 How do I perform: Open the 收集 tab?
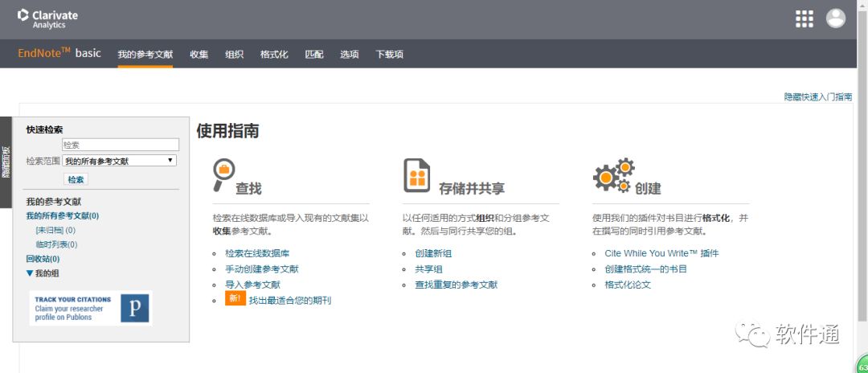[x=199, y=54]
